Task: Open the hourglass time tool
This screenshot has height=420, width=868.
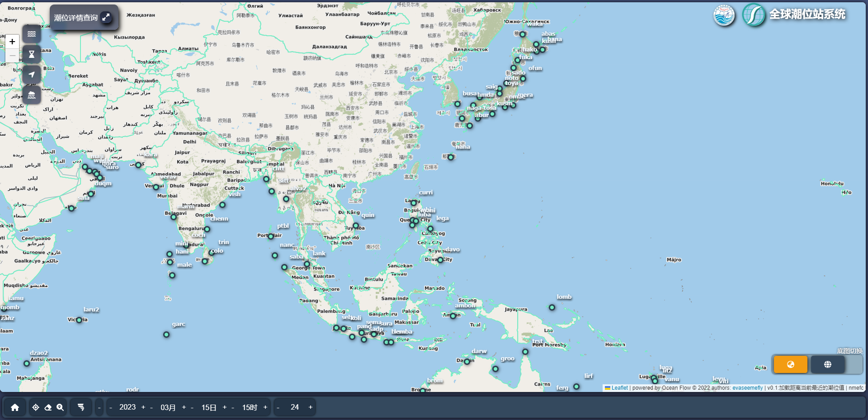Action: click(32, 54)
